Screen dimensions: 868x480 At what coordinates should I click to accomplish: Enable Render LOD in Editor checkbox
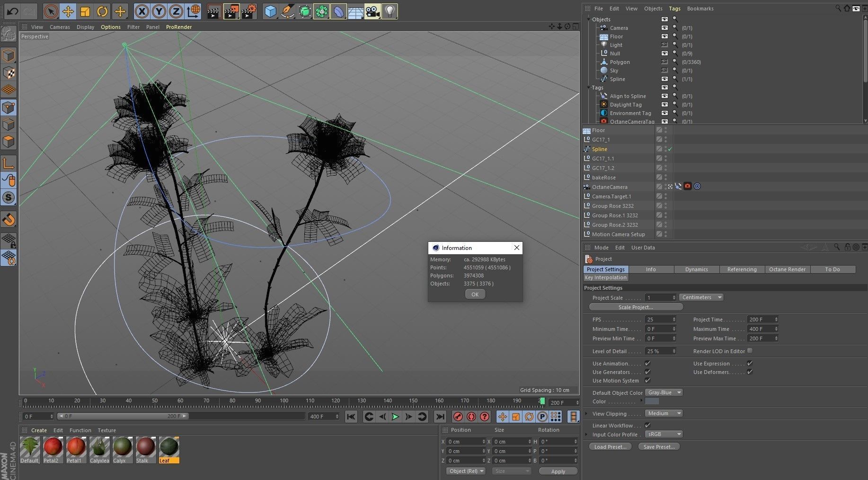pos(750,351)
